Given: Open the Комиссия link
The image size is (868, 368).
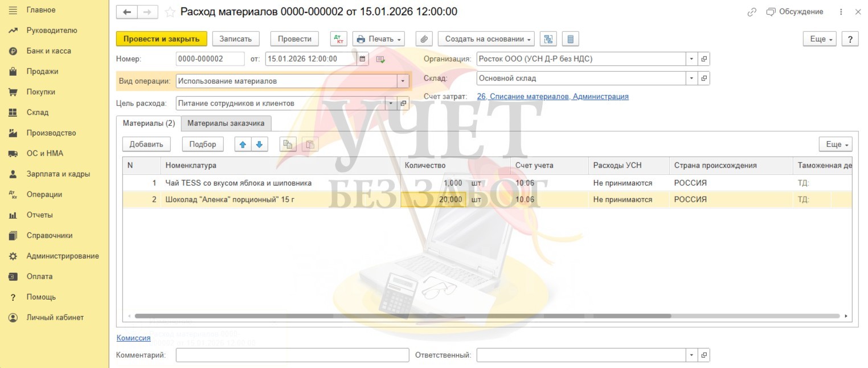Looking at the screenshot, I should coord(133,338).
